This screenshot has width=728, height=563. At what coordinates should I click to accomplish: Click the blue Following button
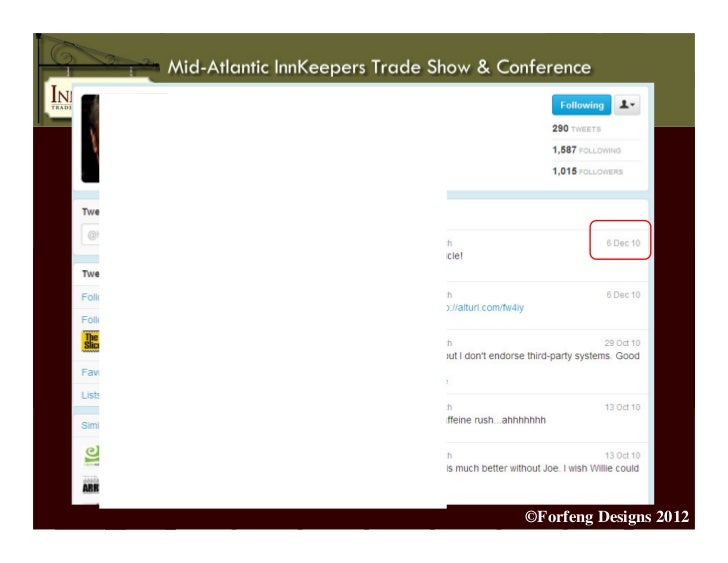[x=581, y=105]
